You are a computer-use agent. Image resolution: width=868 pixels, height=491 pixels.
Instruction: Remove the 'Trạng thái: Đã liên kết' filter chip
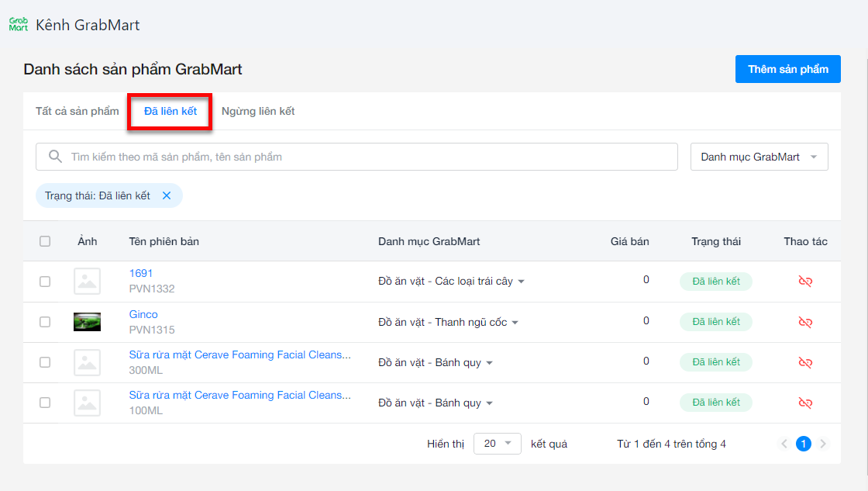pyautogui.click(x=167, y=195)
